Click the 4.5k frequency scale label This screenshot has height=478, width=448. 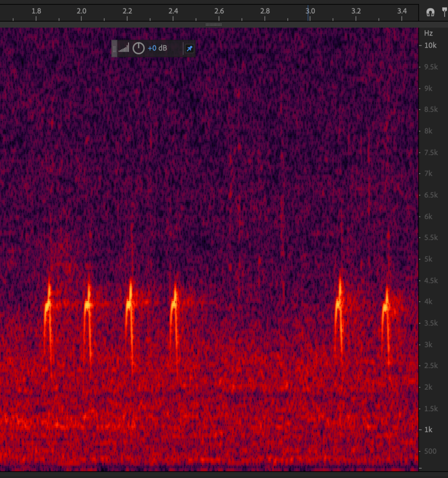[x=431, y=281]
